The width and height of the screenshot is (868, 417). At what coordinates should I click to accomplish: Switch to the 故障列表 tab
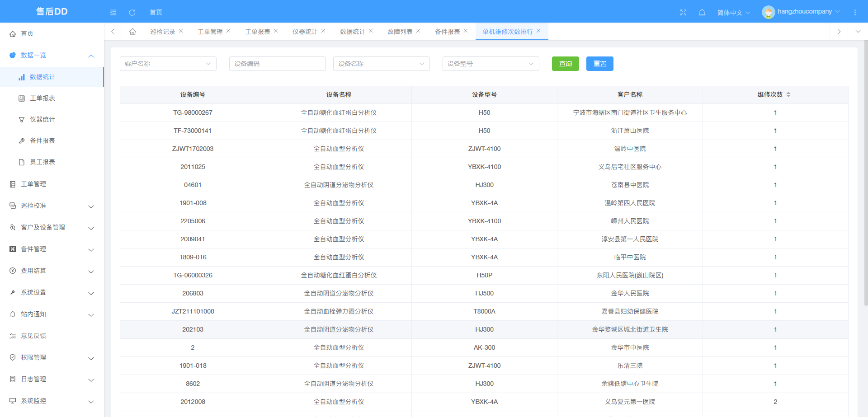coord(400,31)
